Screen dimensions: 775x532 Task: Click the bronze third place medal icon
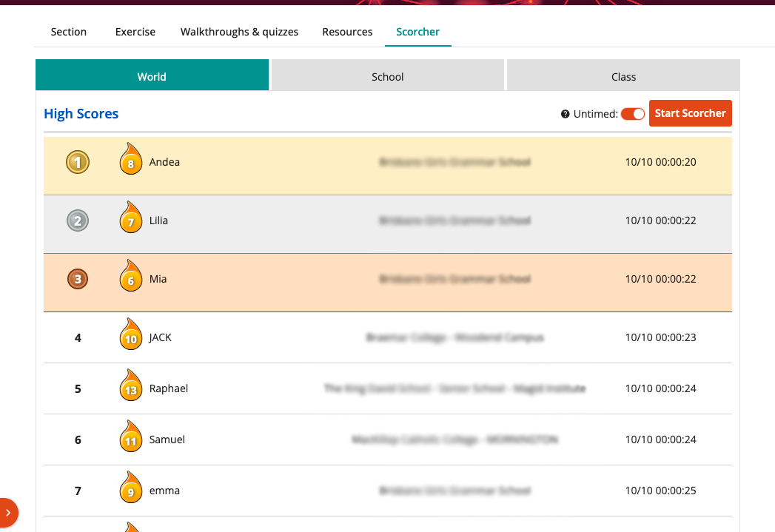(x=78, y=279)
